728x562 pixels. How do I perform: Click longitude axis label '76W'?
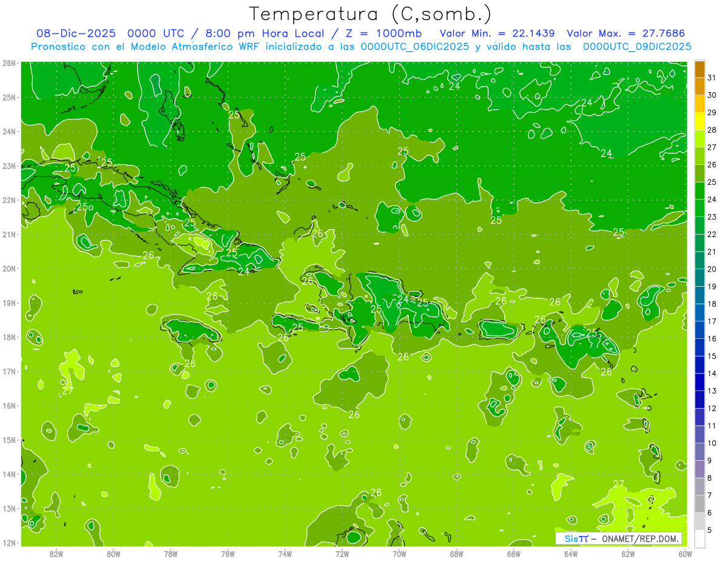click(x=228, y=554)
